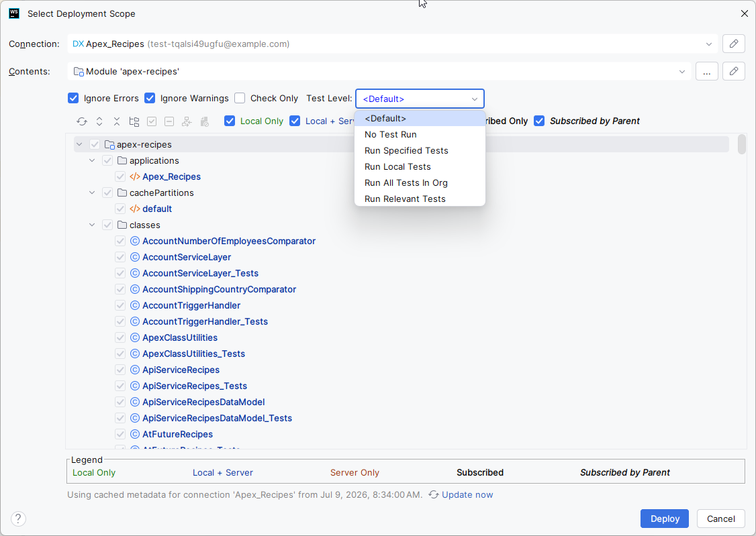Click the expand all tree icon
Image resolution: width=756 pixels, height=536 pixels.
click(x=99, y=121)
